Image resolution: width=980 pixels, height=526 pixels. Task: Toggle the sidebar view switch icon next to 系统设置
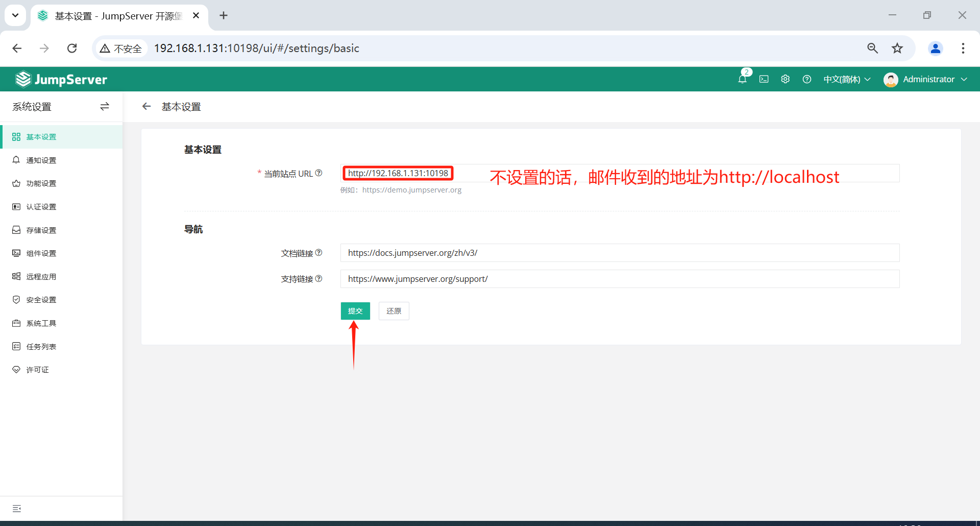(105, 106)
